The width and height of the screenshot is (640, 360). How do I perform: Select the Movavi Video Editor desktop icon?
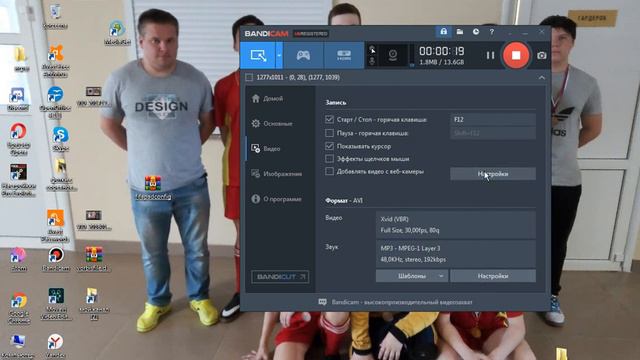[x=56, y=303]
